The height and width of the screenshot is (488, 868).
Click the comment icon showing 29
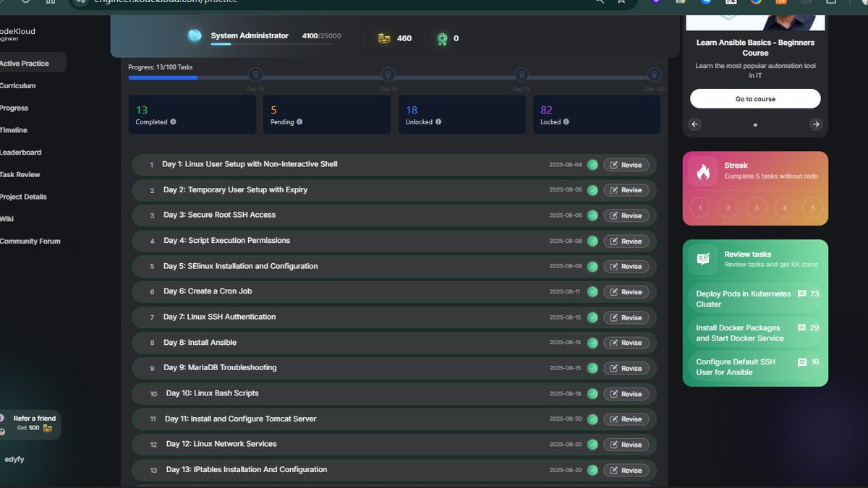[801, 328]
